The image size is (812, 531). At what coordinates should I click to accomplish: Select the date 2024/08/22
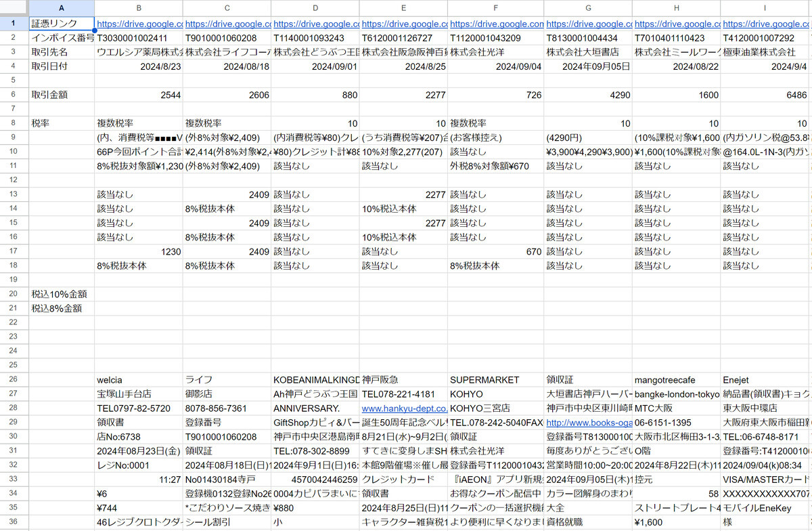(677, 66)
